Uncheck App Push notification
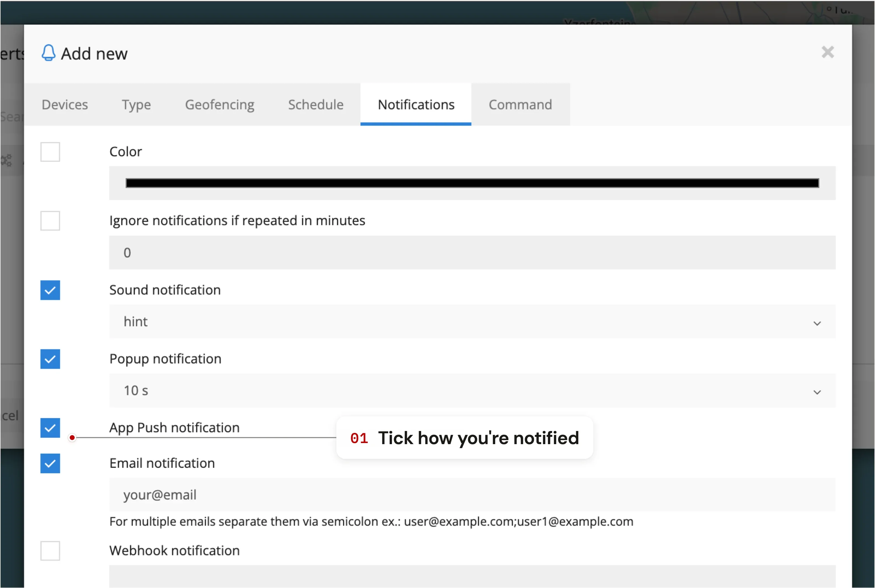The height and width of the screenshot is (588, 875). [x=50, y=428]
